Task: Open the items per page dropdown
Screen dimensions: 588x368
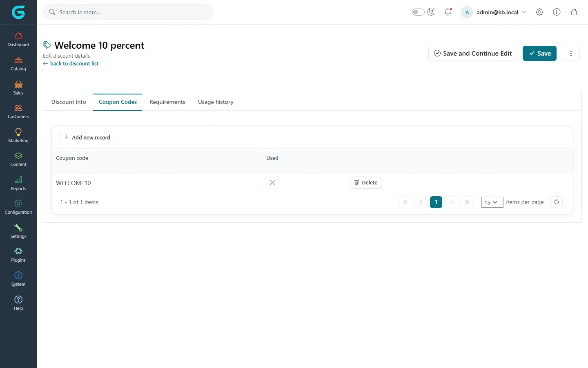Action: (492, 202)
